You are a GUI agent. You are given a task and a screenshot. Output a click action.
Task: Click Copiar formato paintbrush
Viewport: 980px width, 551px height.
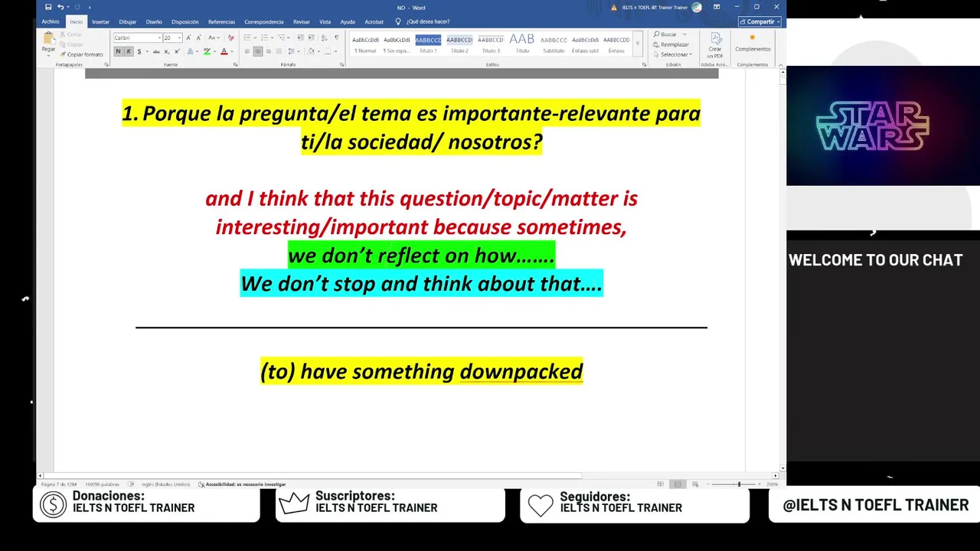tap(81, 54)
